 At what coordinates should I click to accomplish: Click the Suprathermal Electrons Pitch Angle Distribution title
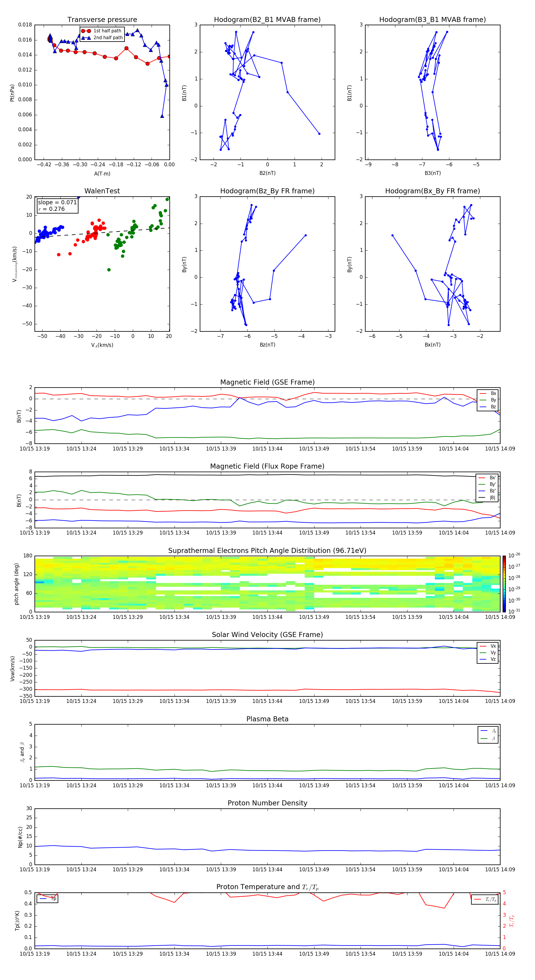pos(267,551)
